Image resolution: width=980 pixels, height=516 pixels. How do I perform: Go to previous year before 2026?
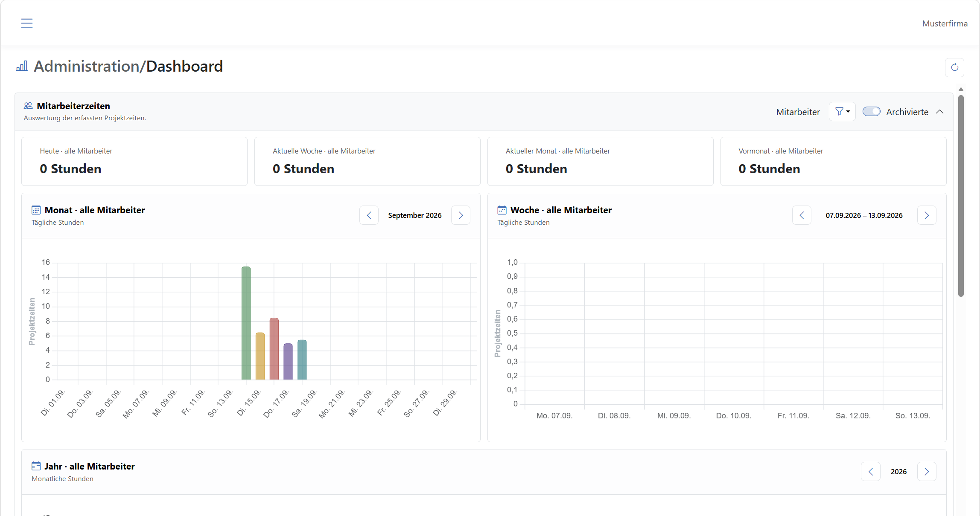coord(871,472)
